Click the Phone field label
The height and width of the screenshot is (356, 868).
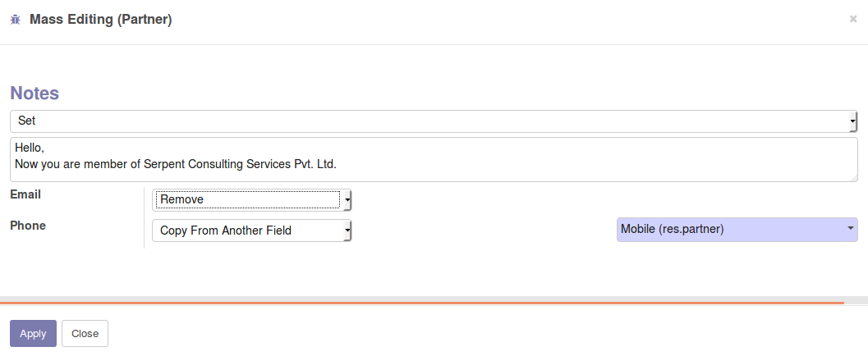point(28,226)
